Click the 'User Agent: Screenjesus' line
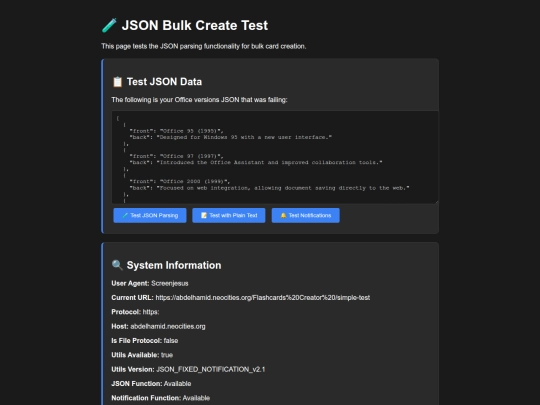Screen dimensions: 540x405 [x=150, y=283]
